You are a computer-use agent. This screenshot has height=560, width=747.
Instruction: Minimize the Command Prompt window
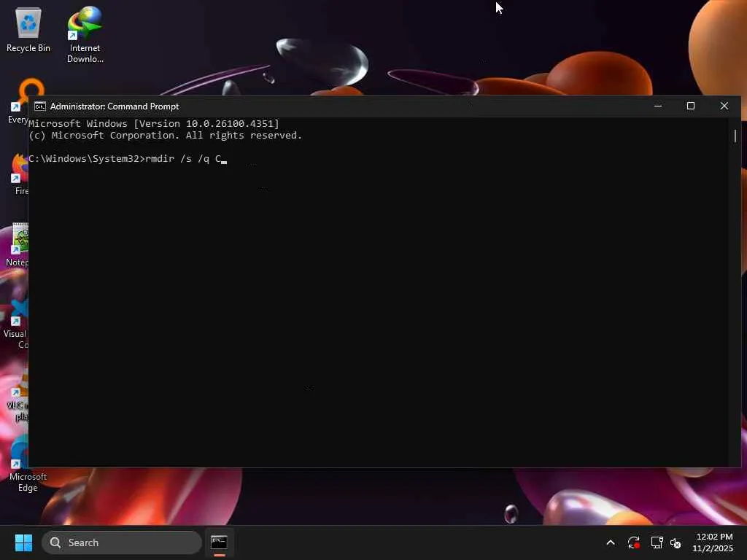658,106
